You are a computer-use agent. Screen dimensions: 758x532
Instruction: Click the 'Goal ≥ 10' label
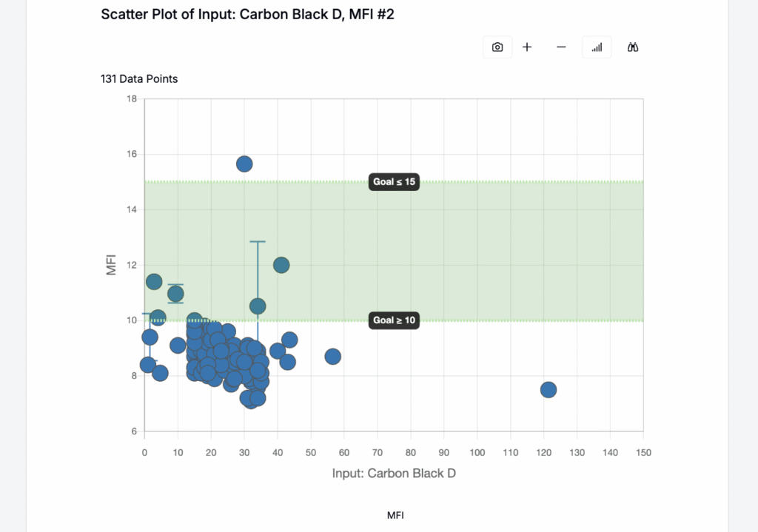click(x=394, y=320)
